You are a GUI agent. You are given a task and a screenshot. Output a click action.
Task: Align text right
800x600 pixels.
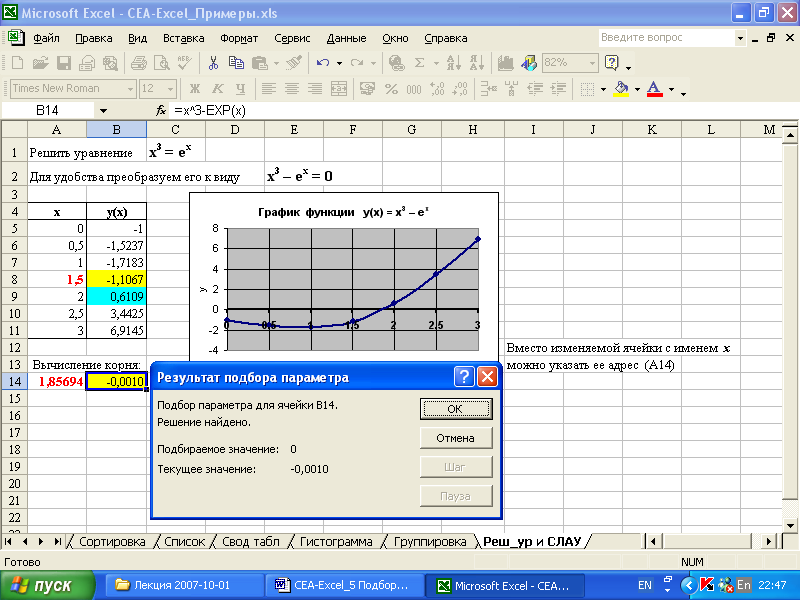pos(315,89)
